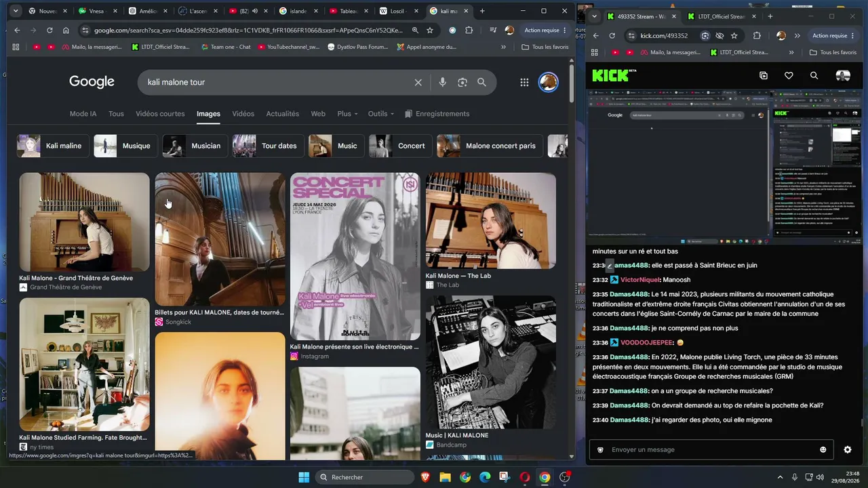
Task: Show more bookmarks in the Kick window
Action: tap(791, 52)
